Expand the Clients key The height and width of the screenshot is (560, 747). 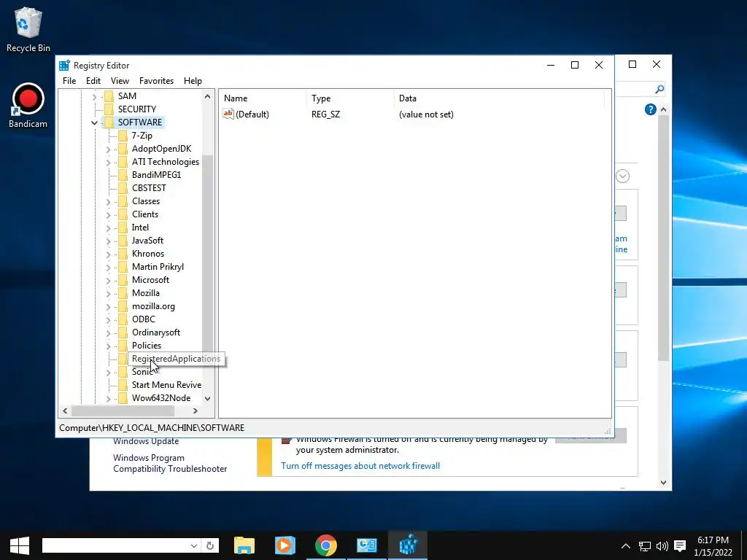coord(108,215)
